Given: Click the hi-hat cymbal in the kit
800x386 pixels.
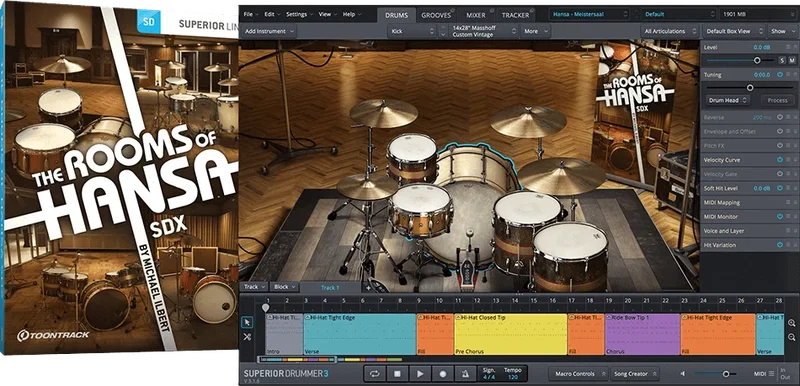Looking at the screenshot, I should coord(367,187).
